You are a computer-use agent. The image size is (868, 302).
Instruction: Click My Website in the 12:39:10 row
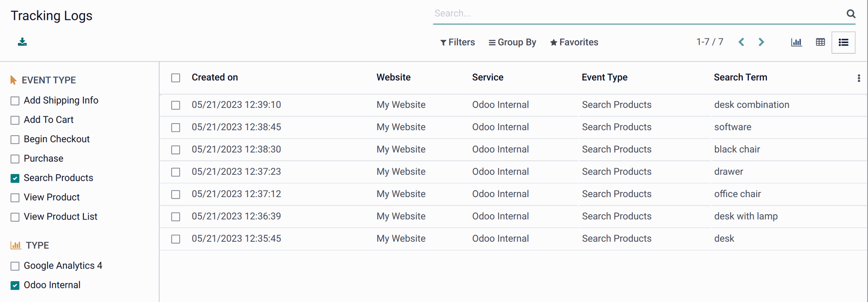click(x=401, y=105)
